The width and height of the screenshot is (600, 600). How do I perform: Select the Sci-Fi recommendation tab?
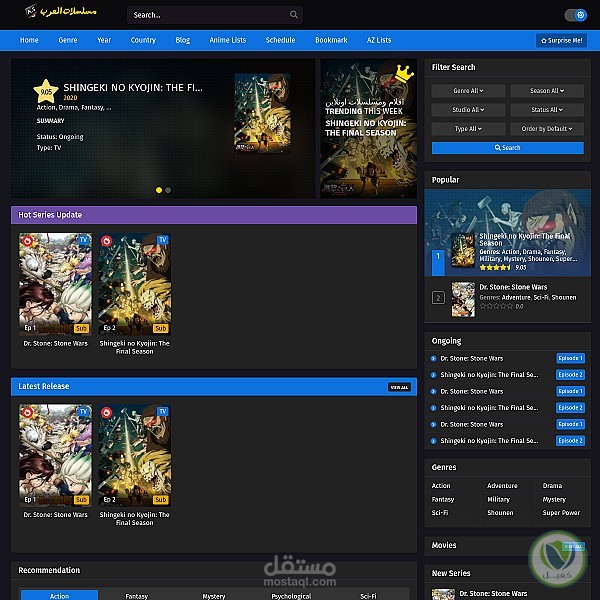click(x=368, y=595)
